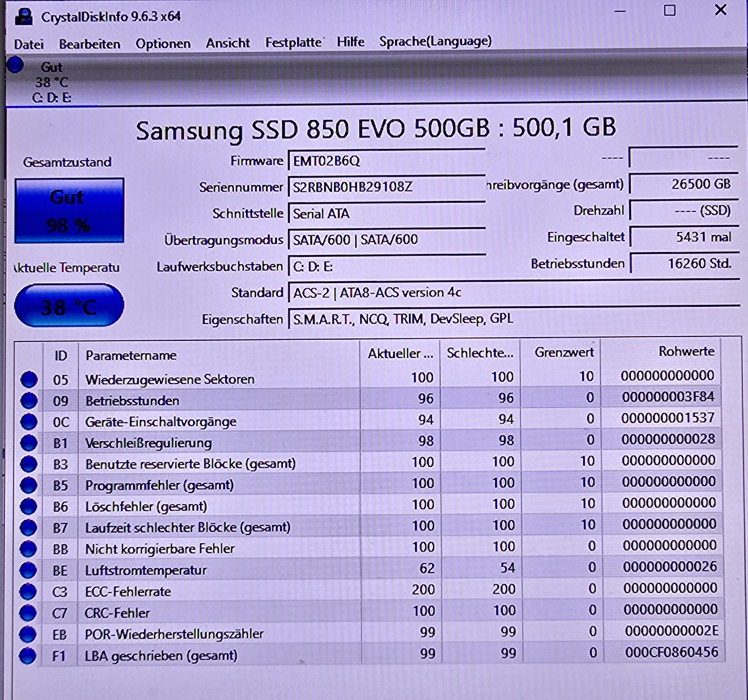This screenshot has height=700, width=748.
Task: Select the LBA geschrieben (gesamt) parameter name
Action: coord(161,656)
